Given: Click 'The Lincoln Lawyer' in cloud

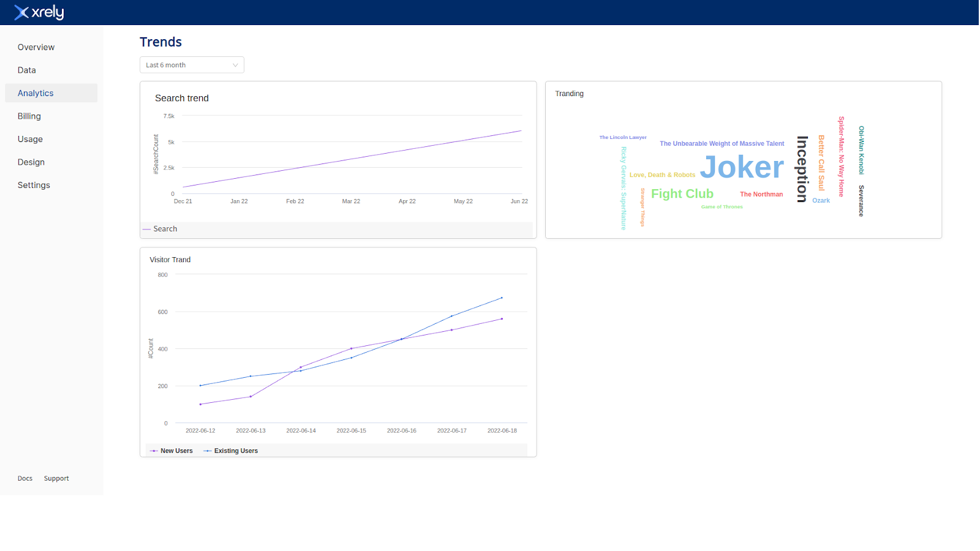Looking at the screenshot, I should pyautogui.click(x=623, y=138).
